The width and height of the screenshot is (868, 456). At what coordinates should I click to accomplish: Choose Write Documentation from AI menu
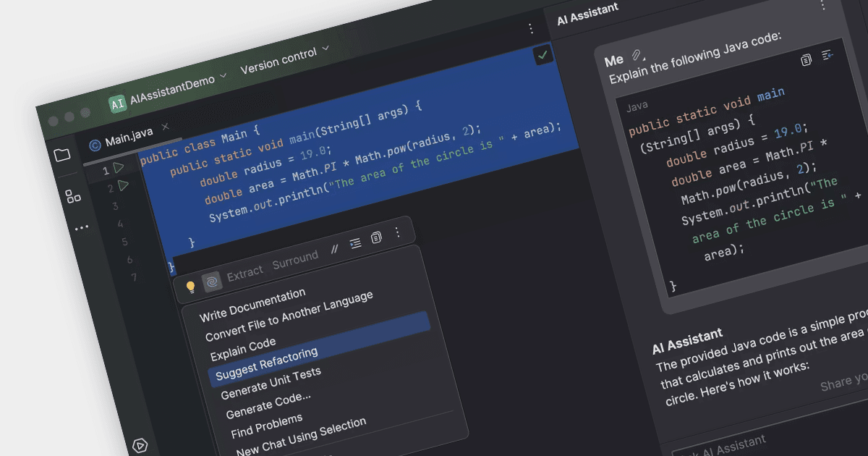[x=252, y=305]
